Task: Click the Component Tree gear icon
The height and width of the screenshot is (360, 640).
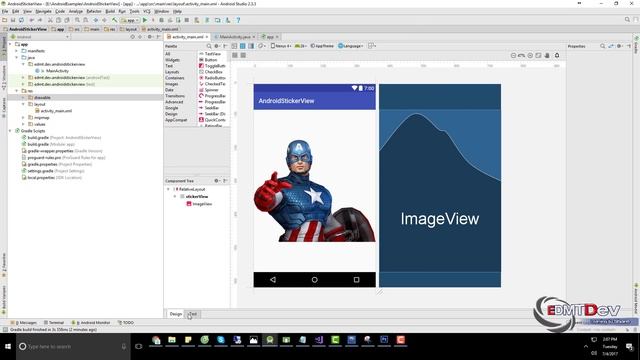Action: (217, 180)
